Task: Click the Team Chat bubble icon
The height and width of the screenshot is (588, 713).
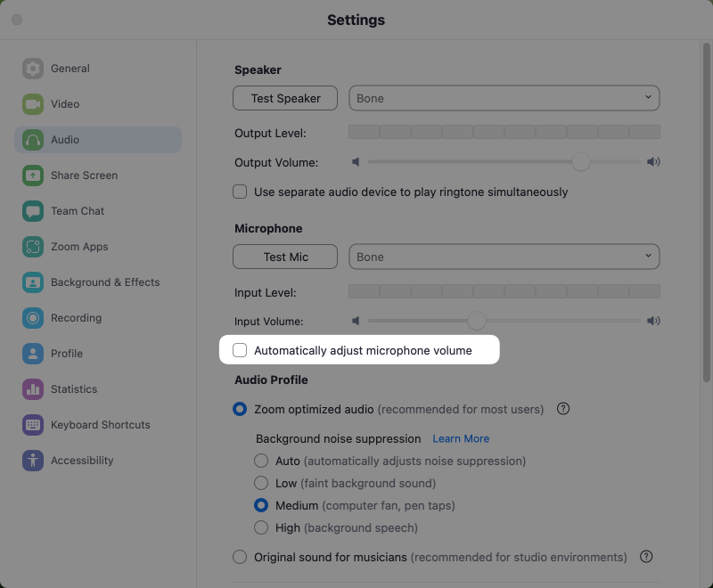Action: point(33,211)
